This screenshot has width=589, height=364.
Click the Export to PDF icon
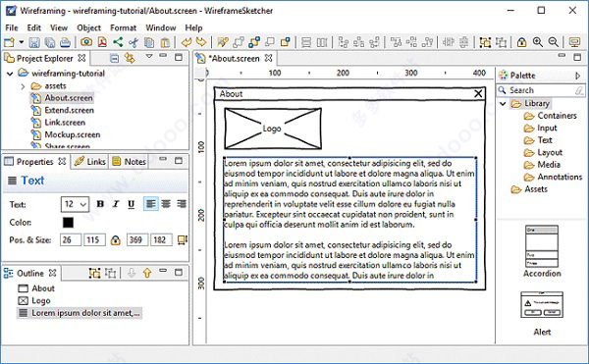[x=102, y=42]
